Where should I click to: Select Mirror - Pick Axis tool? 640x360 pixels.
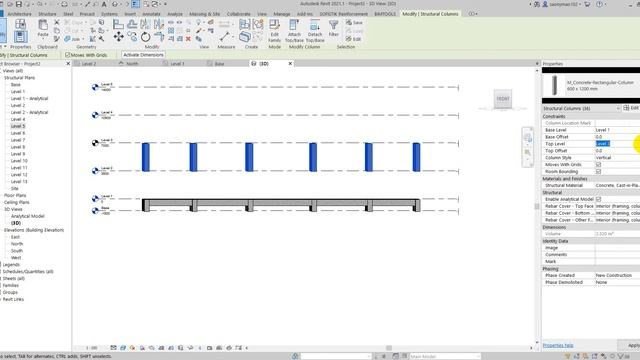pyautogui.click(x=145, y=24)
